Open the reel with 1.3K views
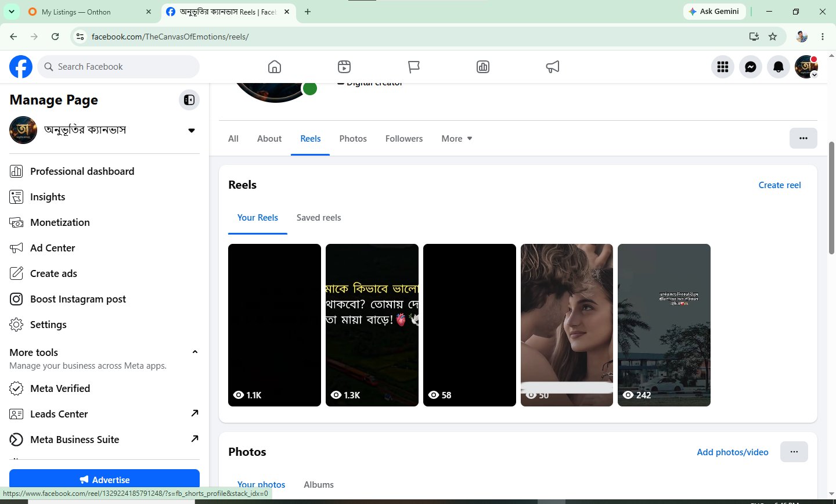 372,325
